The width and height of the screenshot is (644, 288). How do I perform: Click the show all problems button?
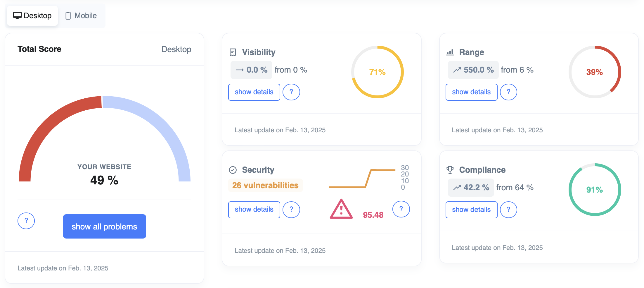pyautogui.click(x=105, y=227)
